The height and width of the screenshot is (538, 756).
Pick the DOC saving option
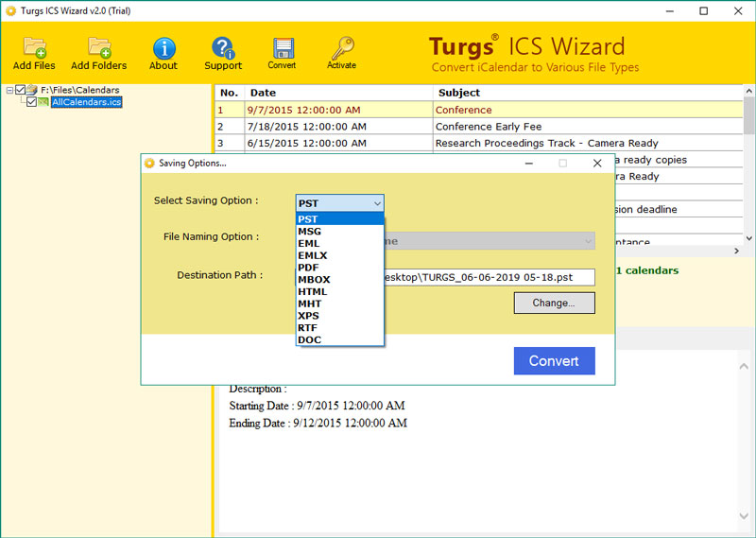click(309, 339)
